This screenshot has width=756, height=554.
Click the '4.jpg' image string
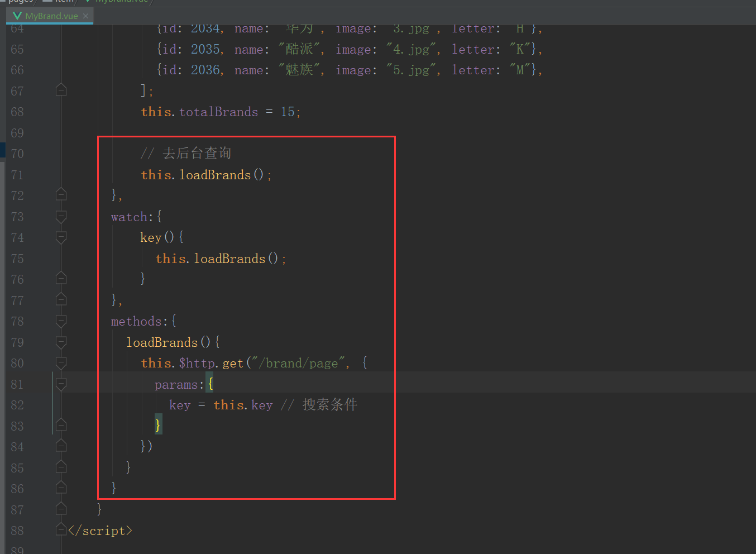[x=411, y=49]
